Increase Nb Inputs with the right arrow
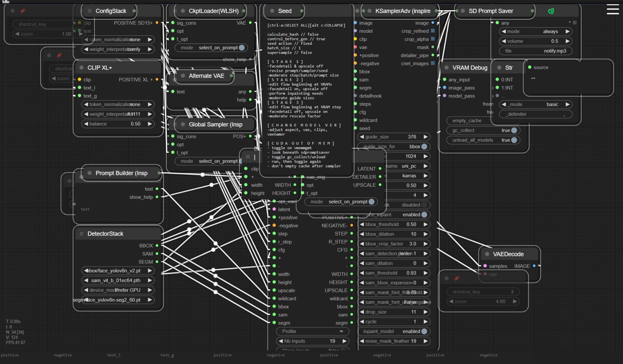 coord(344,341)
